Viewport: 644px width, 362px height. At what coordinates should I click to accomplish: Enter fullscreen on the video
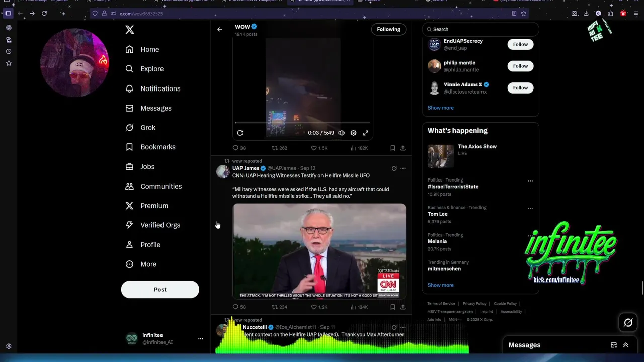[x=366, y=133]
